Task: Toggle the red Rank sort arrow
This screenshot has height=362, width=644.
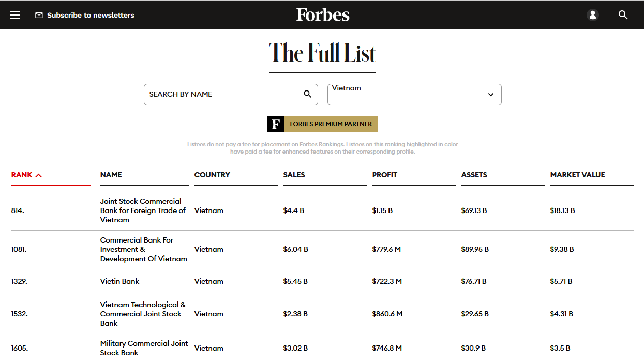Action: point(39,175)
